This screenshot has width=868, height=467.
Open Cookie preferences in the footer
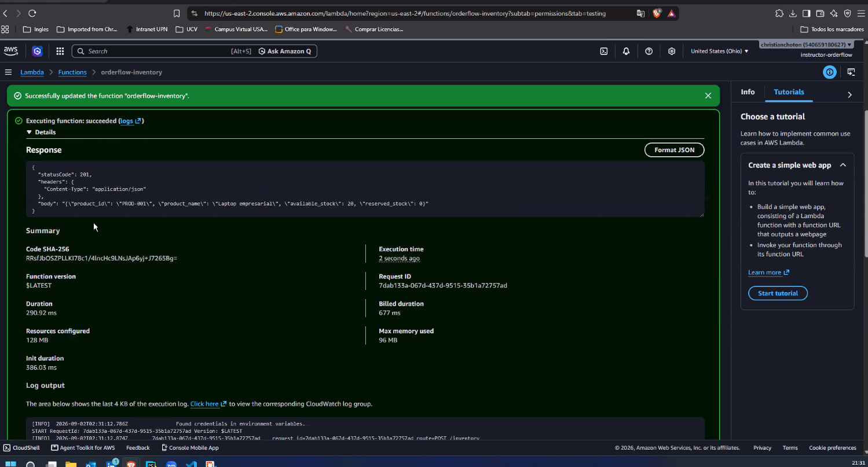pos(832,448)
